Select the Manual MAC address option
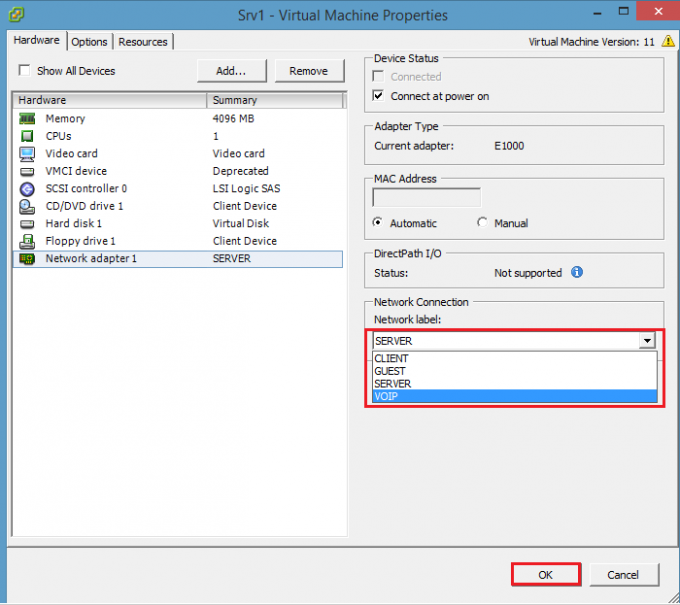Image resolution: width=680 pixels, height=605 pixels. coord(484,223)
